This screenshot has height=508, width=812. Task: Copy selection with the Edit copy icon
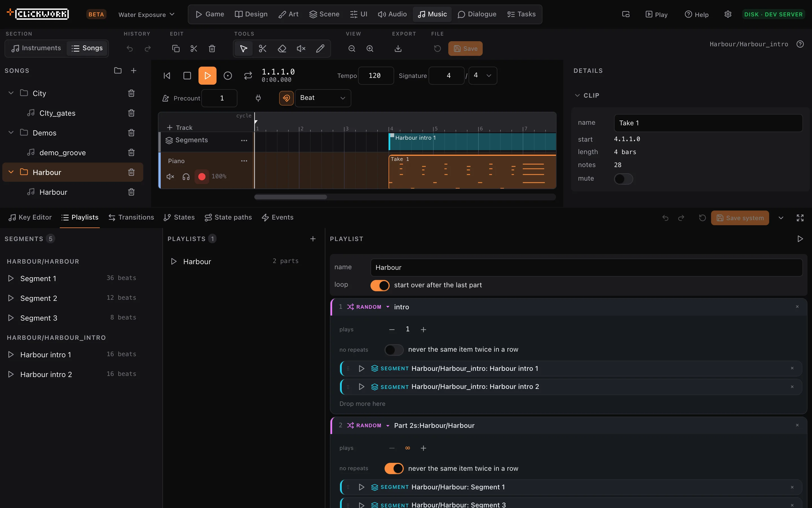(176, 49)
